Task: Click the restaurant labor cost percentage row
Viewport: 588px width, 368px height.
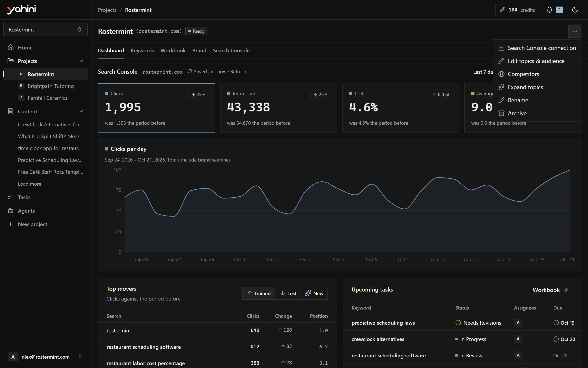Action: [x=217, y=363]
